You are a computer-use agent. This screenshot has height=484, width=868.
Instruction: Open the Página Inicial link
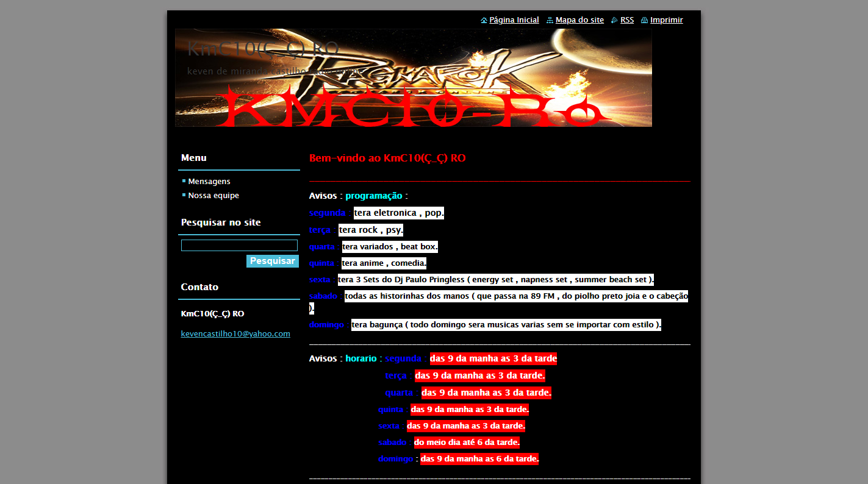(514, 20)
